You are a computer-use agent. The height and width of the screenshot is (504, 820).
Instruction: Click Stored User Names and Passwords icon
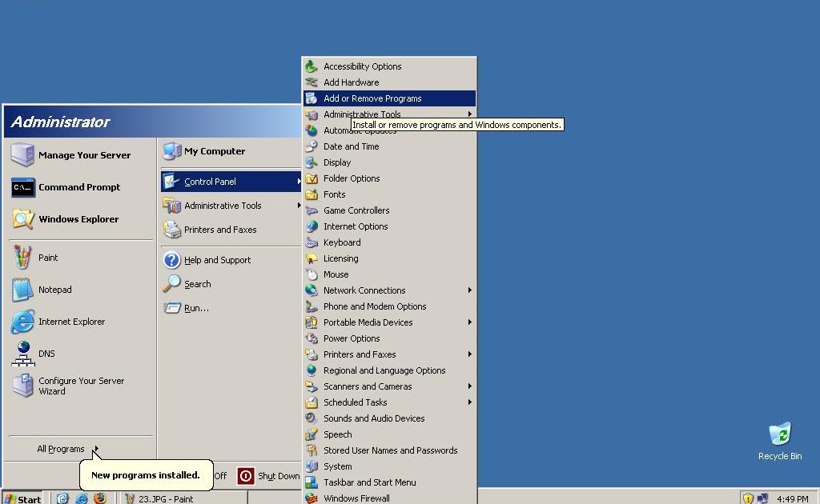[312, 450]
